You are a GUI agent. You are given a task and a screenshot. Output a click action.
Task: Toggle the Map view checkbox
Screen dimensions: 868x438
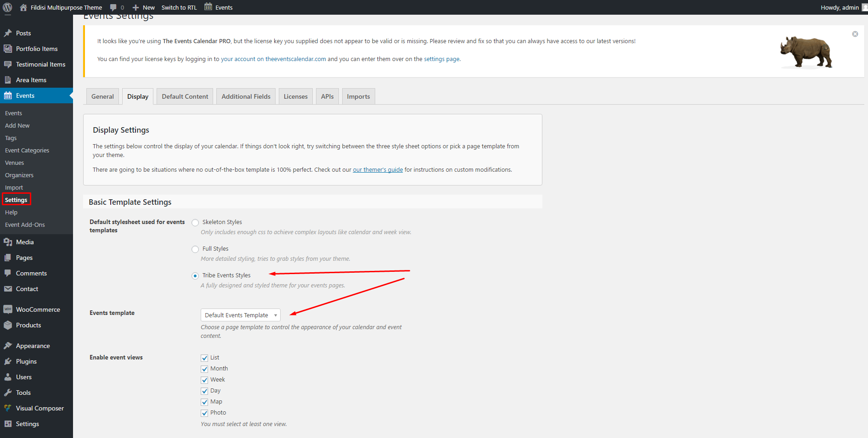[x=204, y=402]
